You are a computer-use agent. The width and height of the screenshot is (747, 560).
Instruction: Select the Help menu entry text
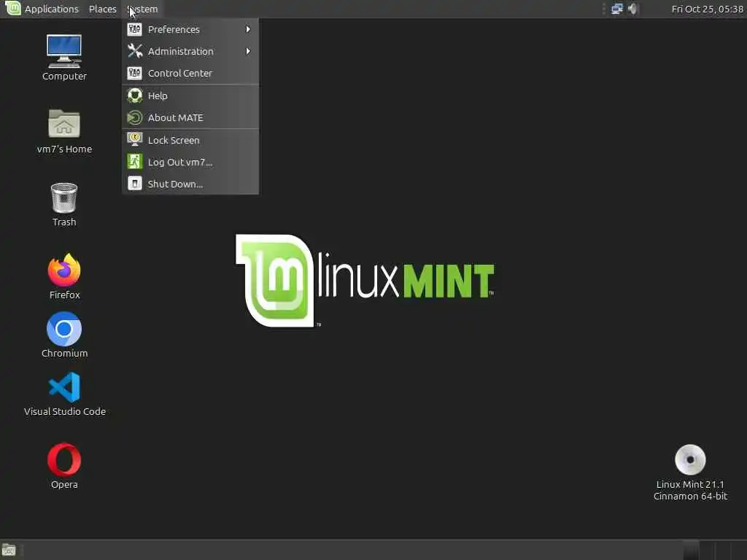coord(158,96)
